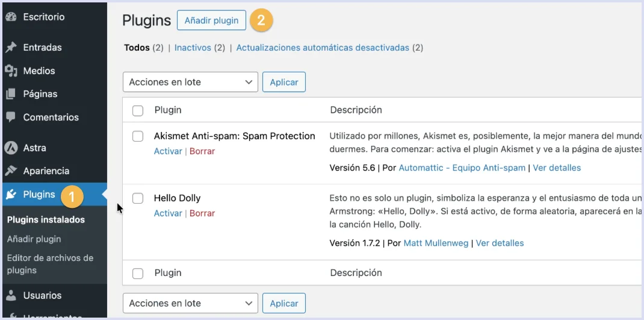Image resolution: width=644 pixels, height=320 pixels.
Task: Click the bottom Aplicar button
Action: pyautogui.click(x=284, y=303)
